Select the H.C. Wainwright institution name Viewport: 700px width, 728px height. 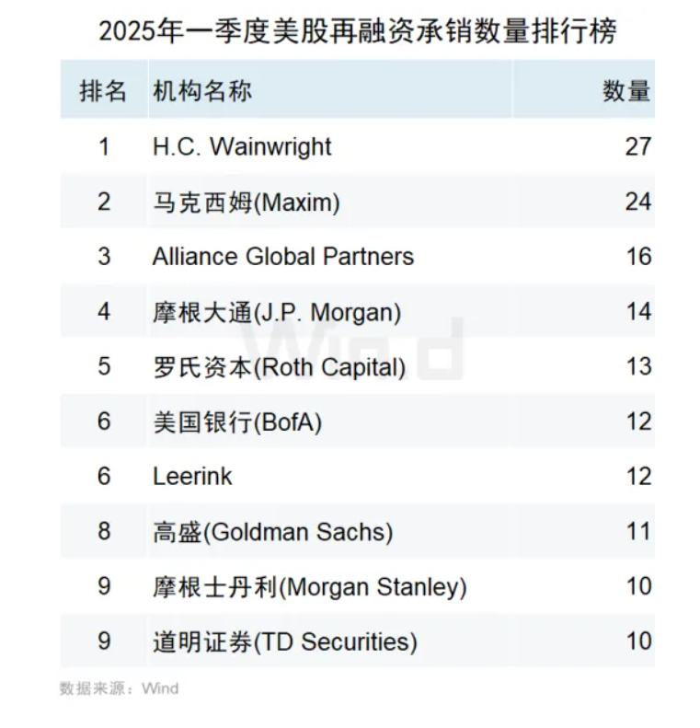[242, 146]
